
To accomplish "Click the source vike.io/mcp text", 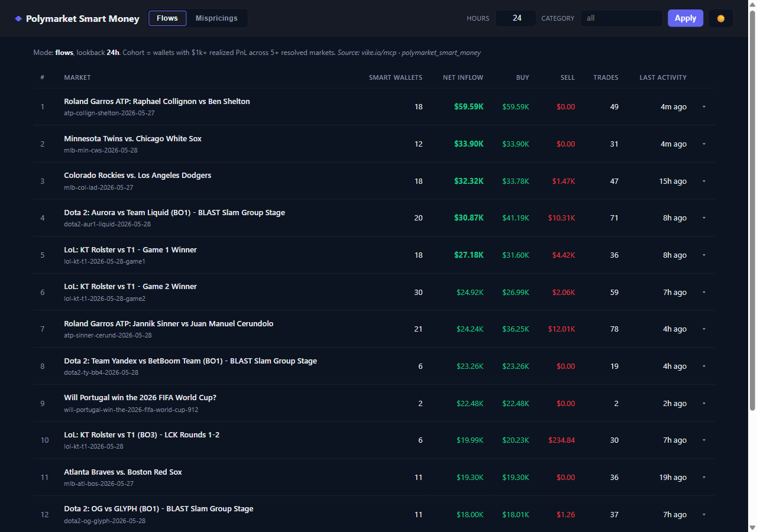I will 378,53.
